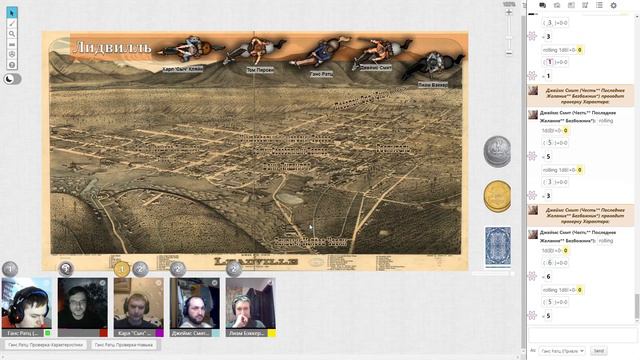
Task: Open the My Settings gear tab
Action: [x=613, y=5]
